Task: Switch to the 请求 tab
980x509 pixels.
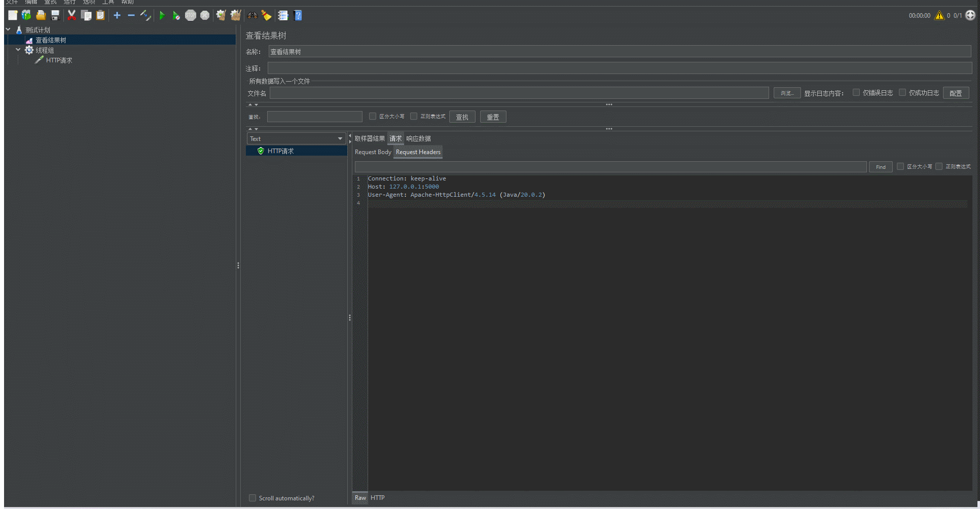Action: pos(395,138)
